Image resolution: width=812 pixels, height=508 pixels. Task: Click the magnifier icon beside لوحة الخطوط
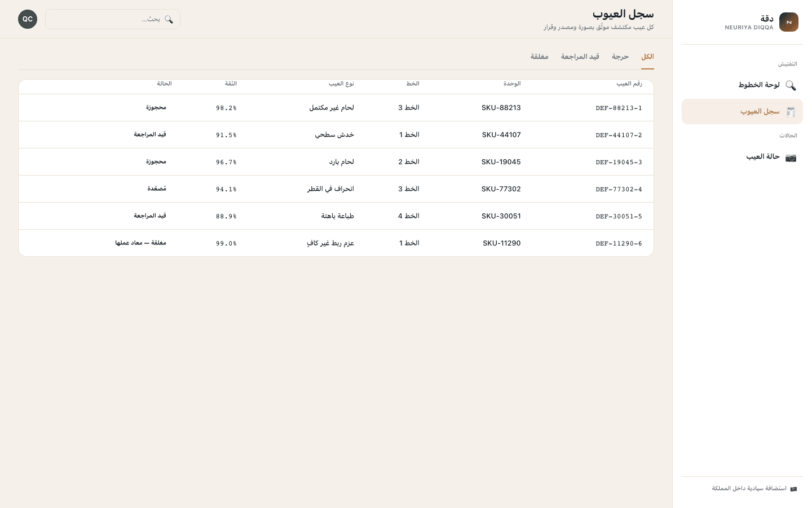791,85
